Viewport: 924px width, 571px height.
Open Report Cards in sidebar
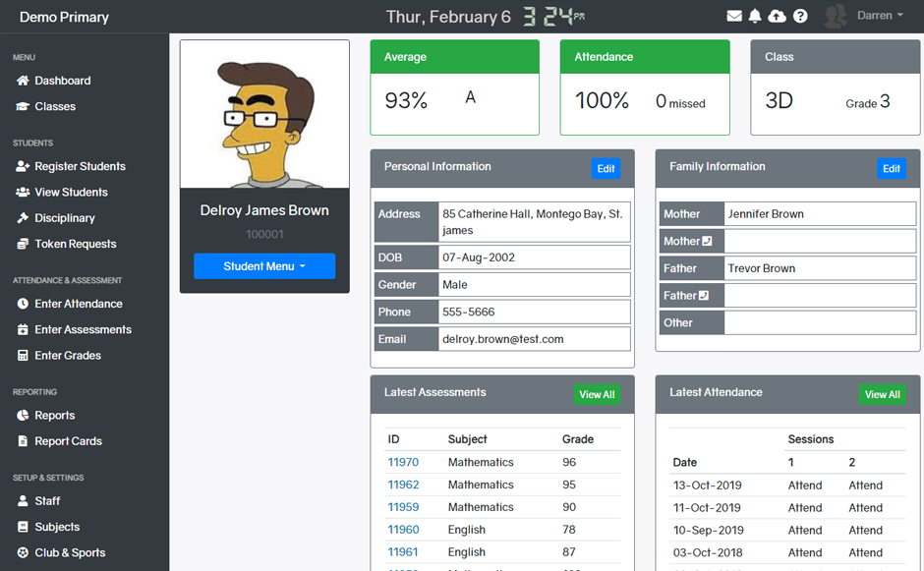(69, 441)
